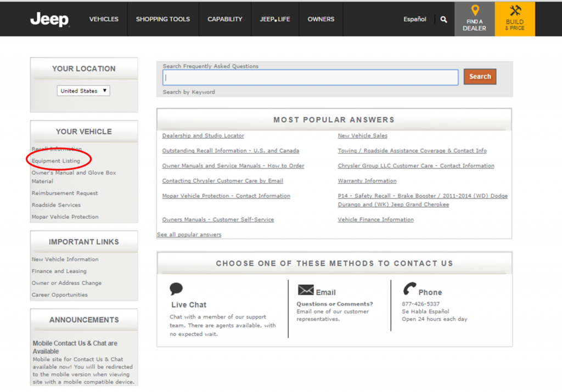The image size is (562, 392).
Task: Click the orange Search button
Action: point(480,77)
